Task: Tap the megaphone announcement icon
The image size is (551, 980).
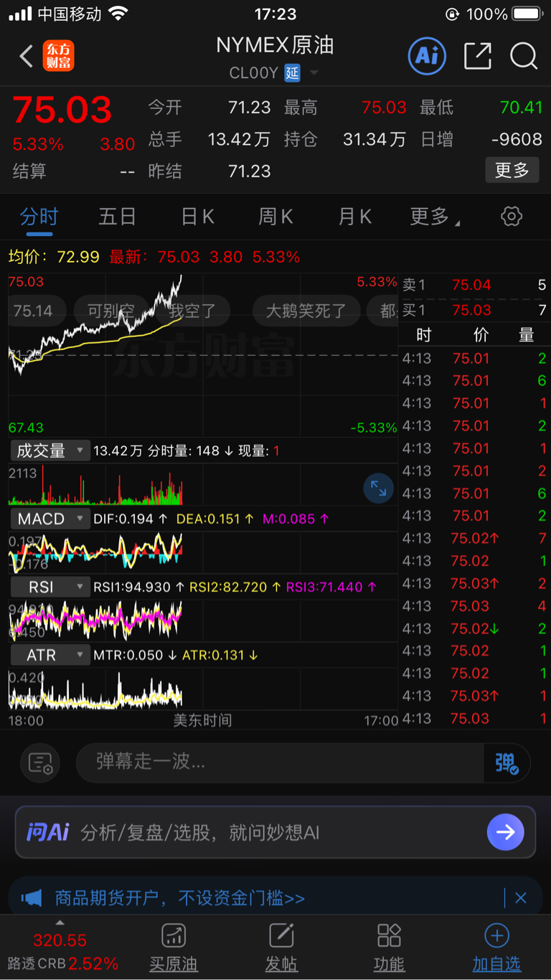Action: coord(32,897)
